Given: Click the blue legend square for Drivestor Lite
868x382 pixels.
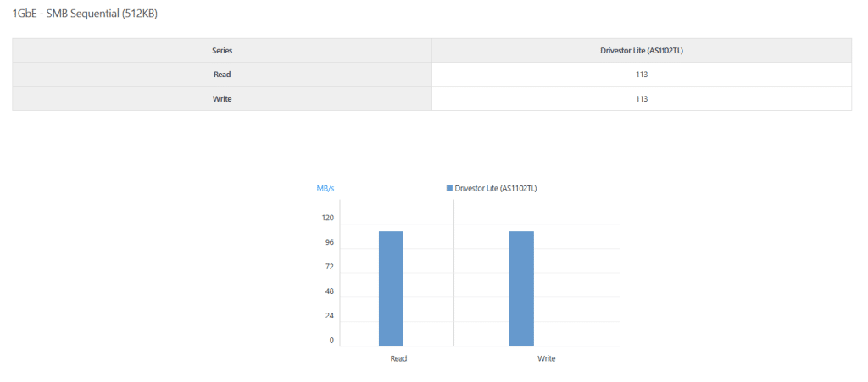Looking at the screenshot, I should (449, 188).
